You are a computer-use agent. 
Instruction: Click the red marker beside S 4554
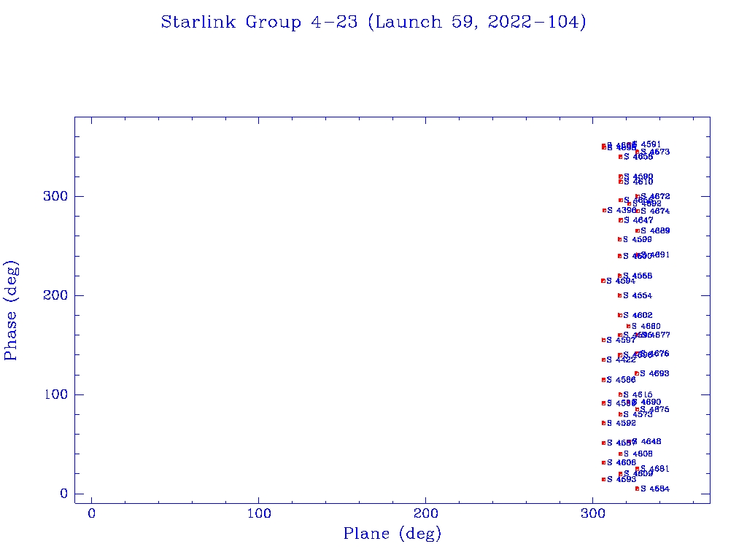(x=620, y=295)
